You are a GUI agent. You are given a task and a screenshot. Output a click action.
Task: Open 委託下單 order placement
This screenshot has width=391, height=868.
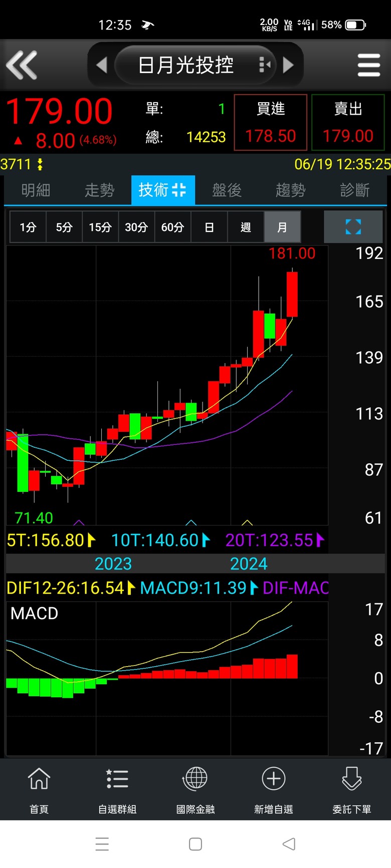click(x=352, y=789)
